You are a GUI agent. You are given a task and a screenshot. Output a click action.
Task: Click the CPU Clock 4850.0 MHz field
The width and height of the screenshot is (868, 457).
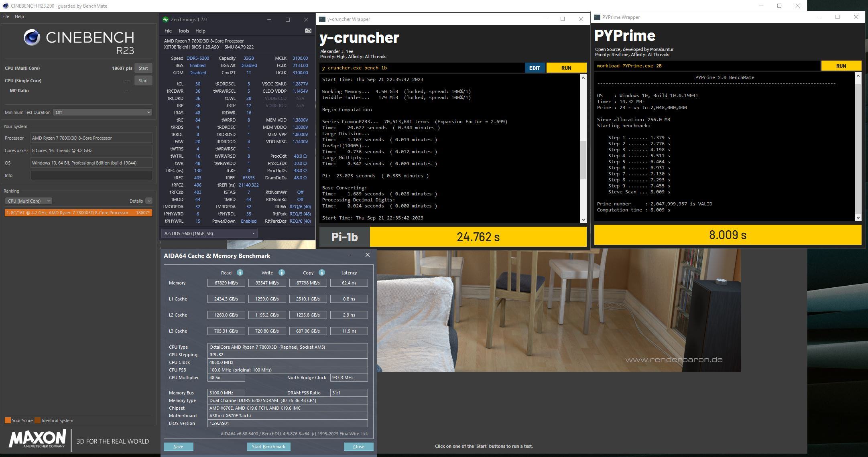[287, 362]
